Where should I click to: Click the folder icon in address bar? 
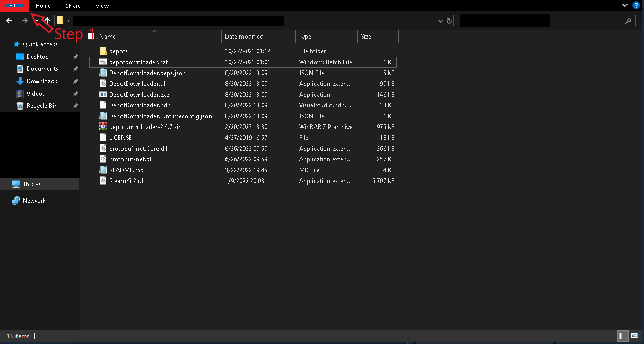(x=60, y=21)
